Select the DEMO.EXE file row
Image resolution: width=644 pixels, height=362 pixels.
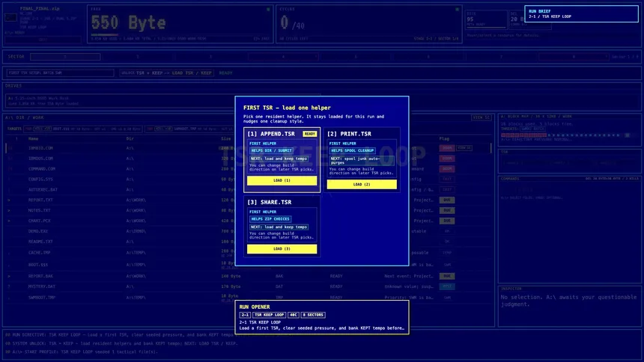tap(248, 231)
